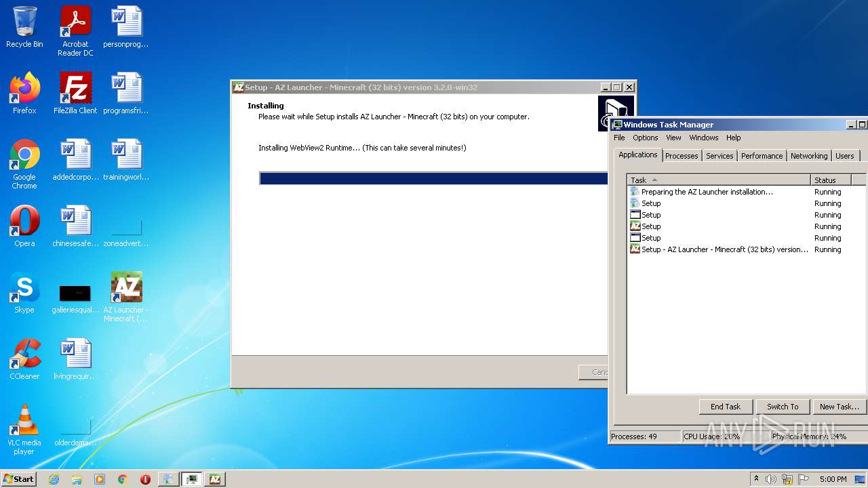Select the chinesesafe... document icon
The image size is (868, 488).
(75, 226)
